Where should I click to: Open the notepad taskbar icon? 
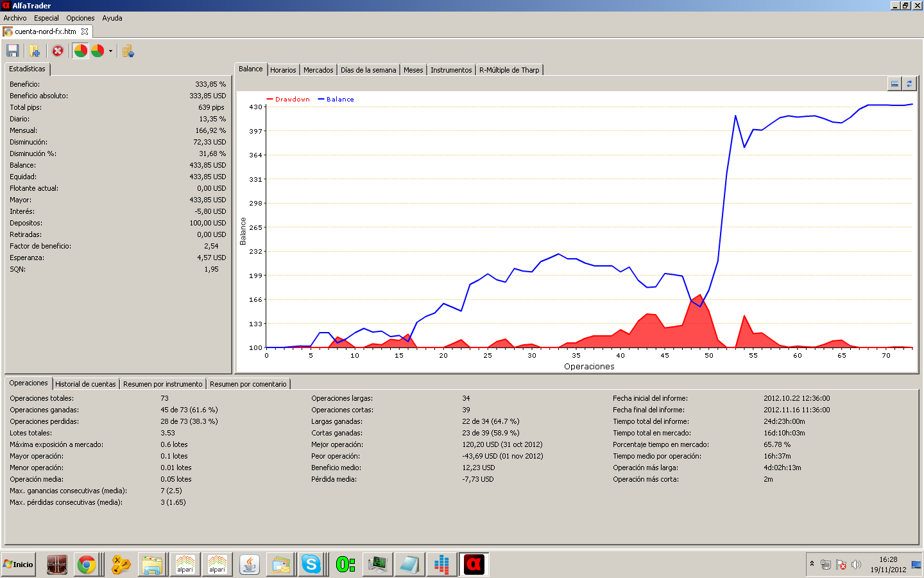click(x=409, y=565)
